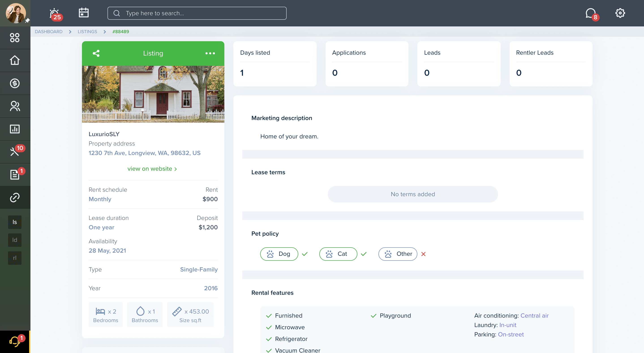Viewport: 644px width, 353px height.
Task: Open the listing three-dots menu
Action: coord(210,53)
